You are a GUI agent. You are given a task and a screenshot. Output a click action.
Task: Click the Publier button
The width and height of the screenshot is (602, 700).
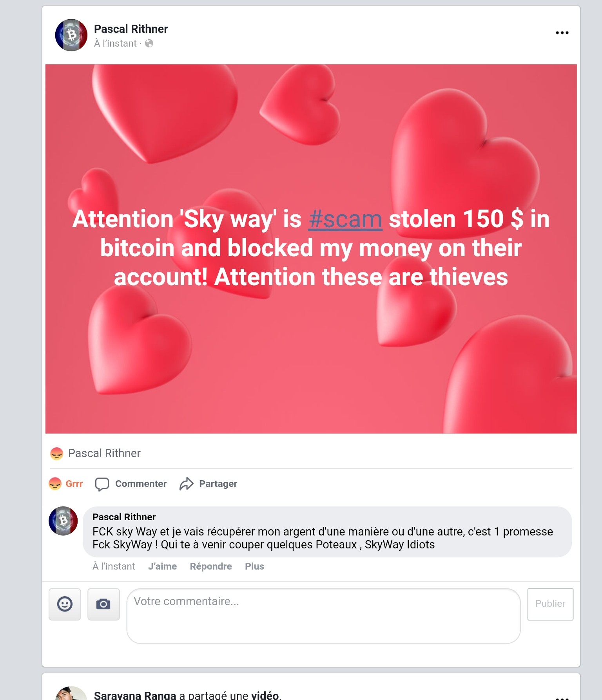pyautogui.click(x=550, y=604)
